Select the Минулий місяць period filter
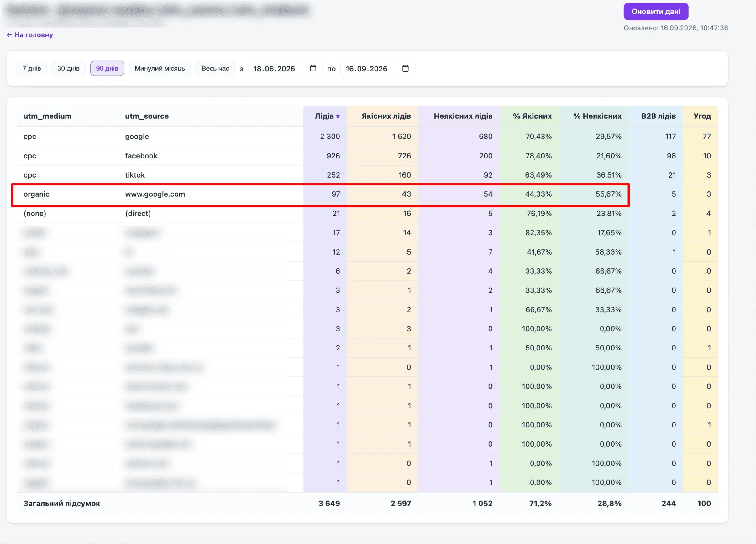Screen dimensions: 756x544 tap(160, 68)
